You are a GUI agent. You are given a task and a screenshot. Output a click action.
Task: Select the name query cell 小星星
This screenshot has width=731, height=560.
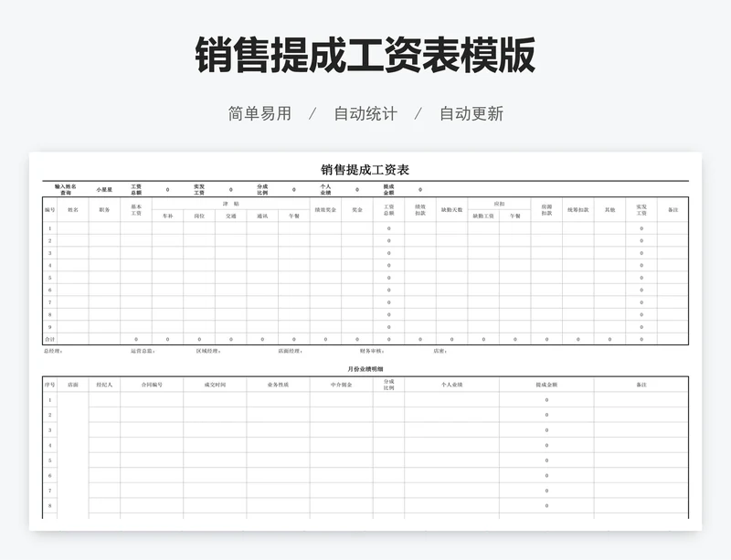tap(104, 190)
